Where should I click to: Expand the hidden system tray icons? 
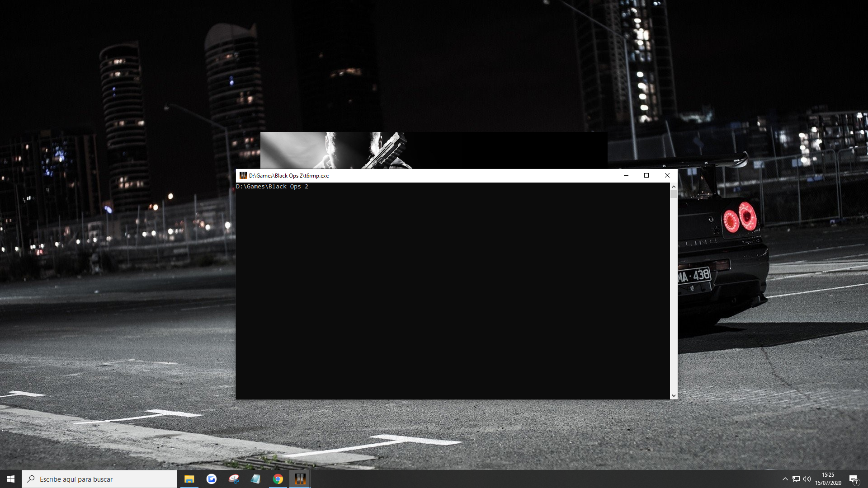point(785,479)
